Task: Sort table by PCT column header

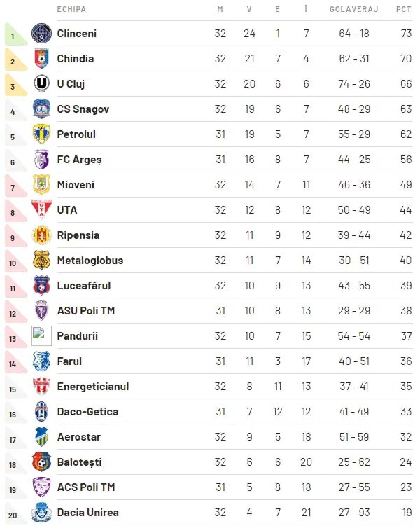Action: pyautogui.click(x=403, y=9)
